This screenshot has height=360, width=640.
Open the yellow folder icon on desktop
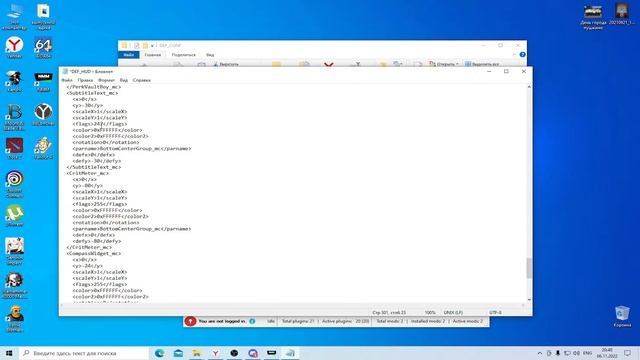click(43, 16)
